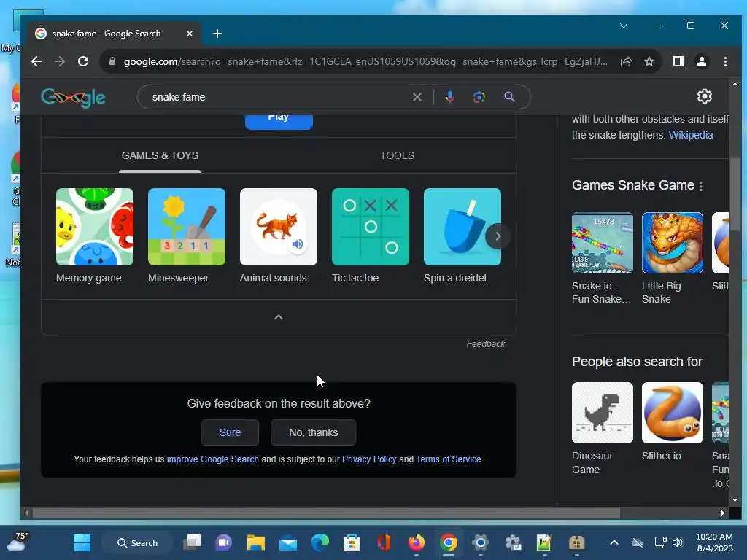
Task: Click the address bar URL
Action: 365,61
